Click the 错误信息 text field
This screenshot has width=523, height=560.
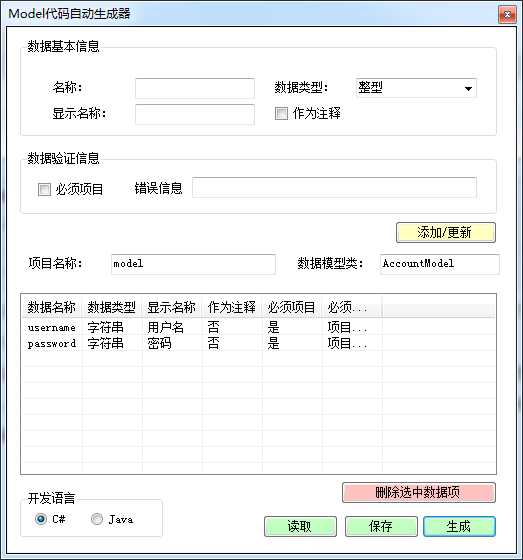334,188
